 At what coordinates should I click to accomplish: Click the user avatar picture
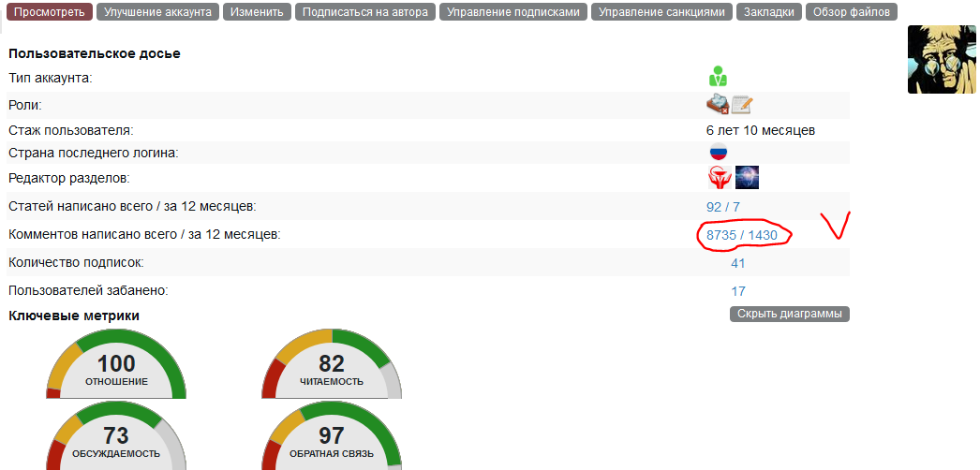[941, 59]
